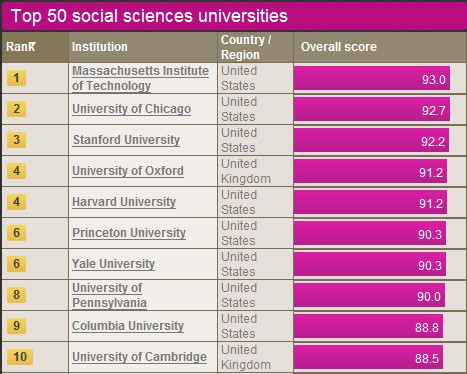Click the rank 1 yellow badge

(x=16, y=78)
